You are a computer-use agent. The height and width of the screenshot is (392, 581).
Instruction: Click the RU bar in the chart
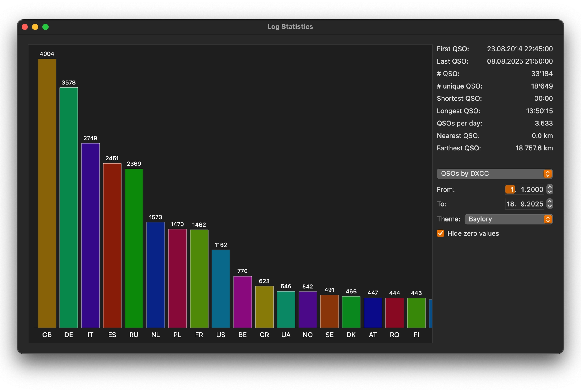pos(134,248)
